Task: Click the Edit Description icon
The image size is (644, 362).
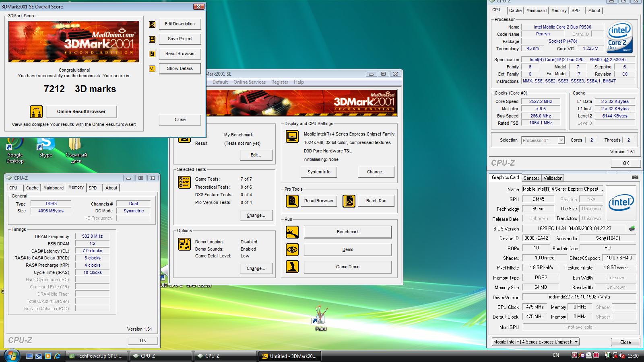Action: [152, 25]
